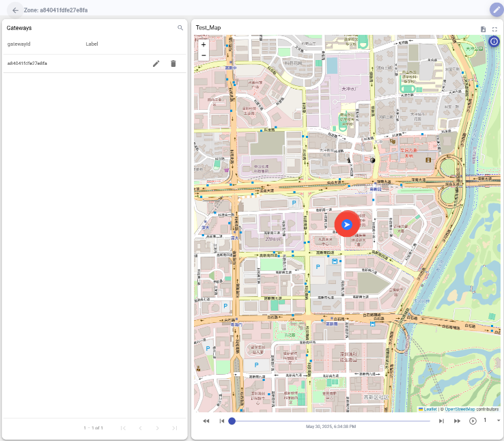Select the a84041fdfe27e8fa gateway row
The width and height of the screenshot is (504, 441).
coord(94,63)
